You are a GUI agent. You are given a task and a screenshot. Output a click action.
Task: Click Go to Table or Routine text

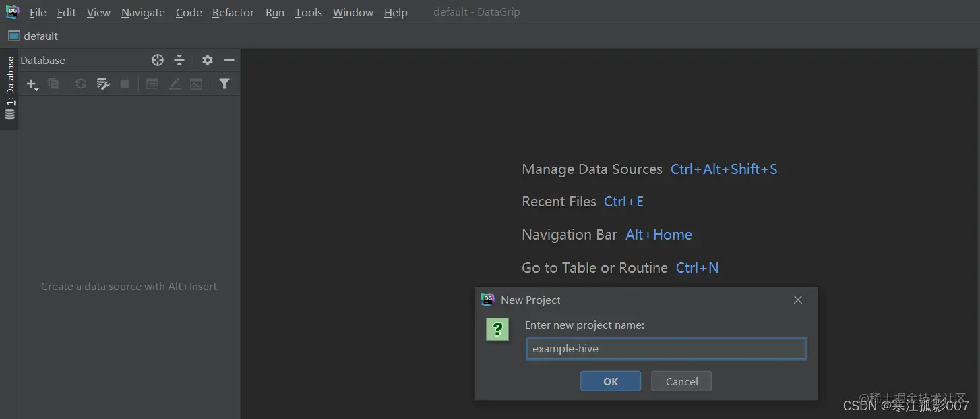pyautogui.click(x=594, y=268)
